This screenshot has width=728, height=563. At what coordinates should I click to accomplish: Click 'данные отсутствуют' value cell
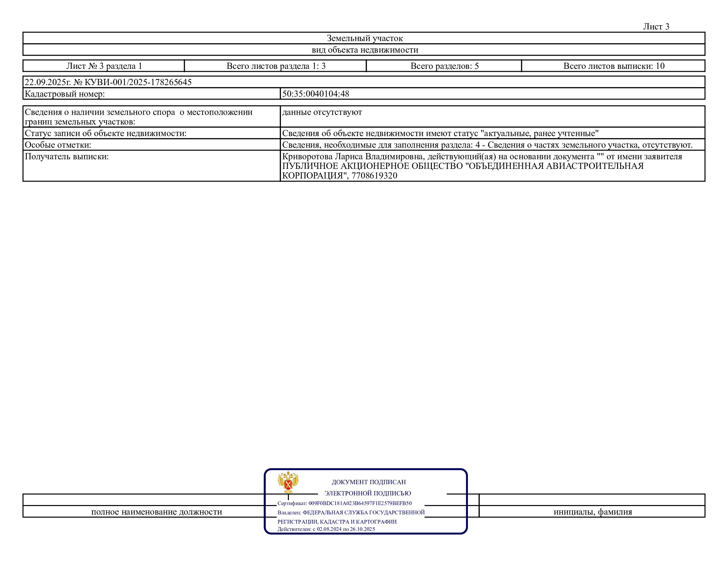pyautogui.click(x=322, y=112)
